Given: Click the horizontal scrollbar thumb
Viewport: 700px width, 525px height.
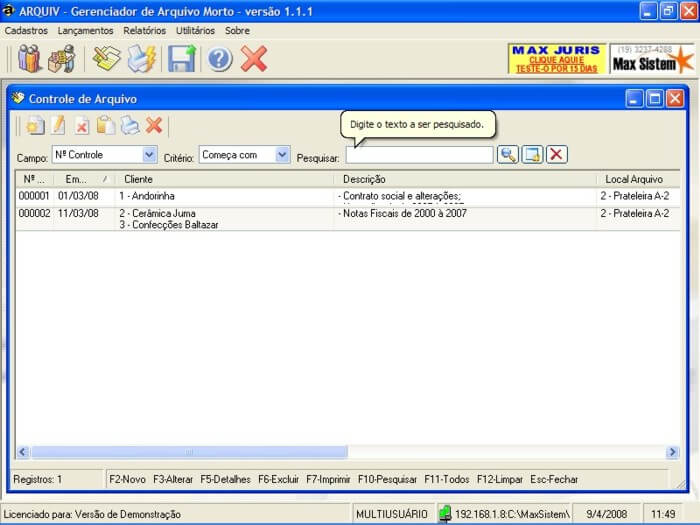Looking at the screenshot, I should pos(189,452).
